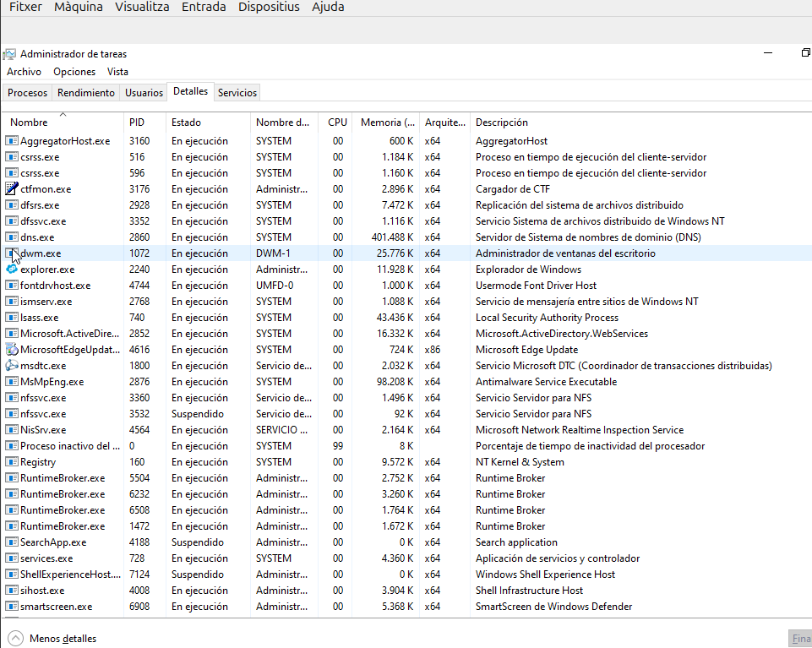Switch to the Servicios tab
Screen dimensions: 812x648
click(x=237, y=93)
